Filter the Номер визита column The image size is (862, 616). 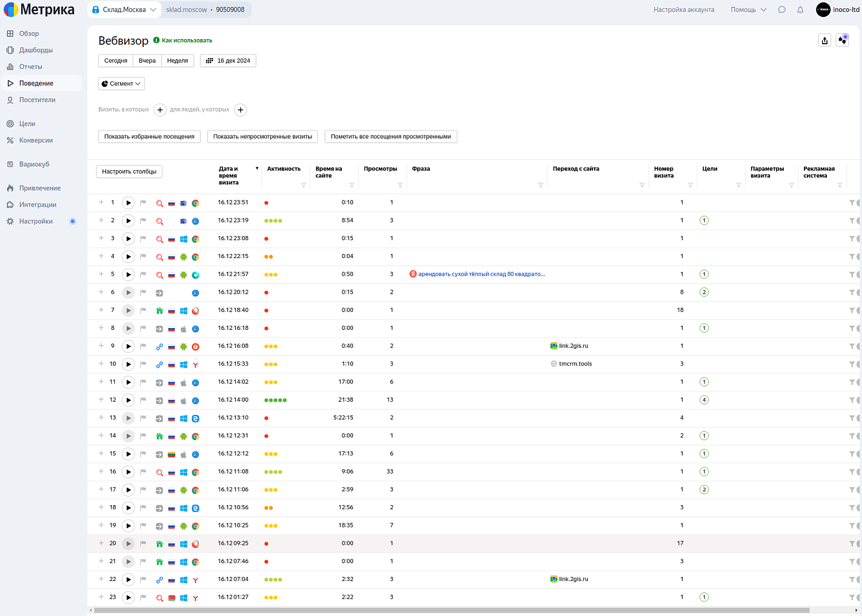690,185
